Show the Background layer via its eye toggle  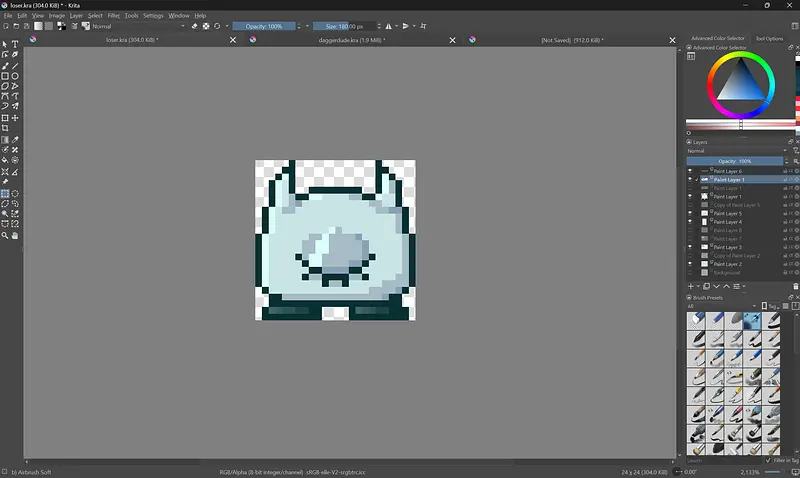(690, 273)
